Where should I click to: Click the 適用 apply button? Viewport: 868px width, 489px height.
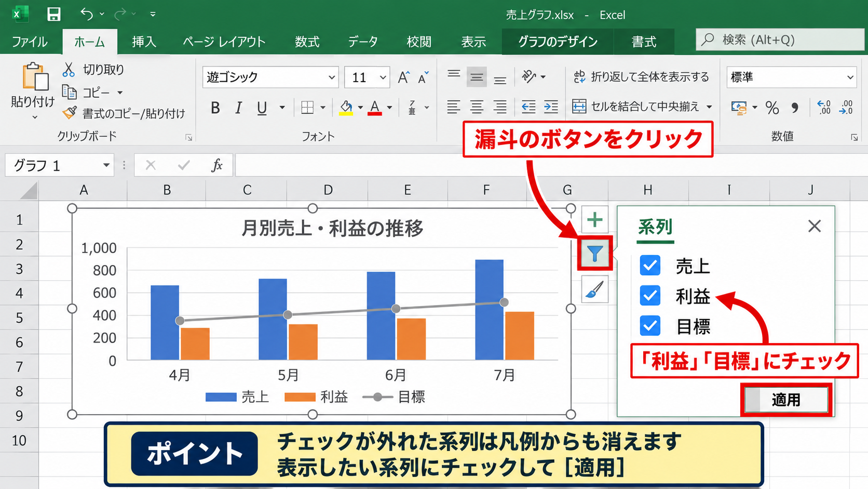[x=786, y=400]
